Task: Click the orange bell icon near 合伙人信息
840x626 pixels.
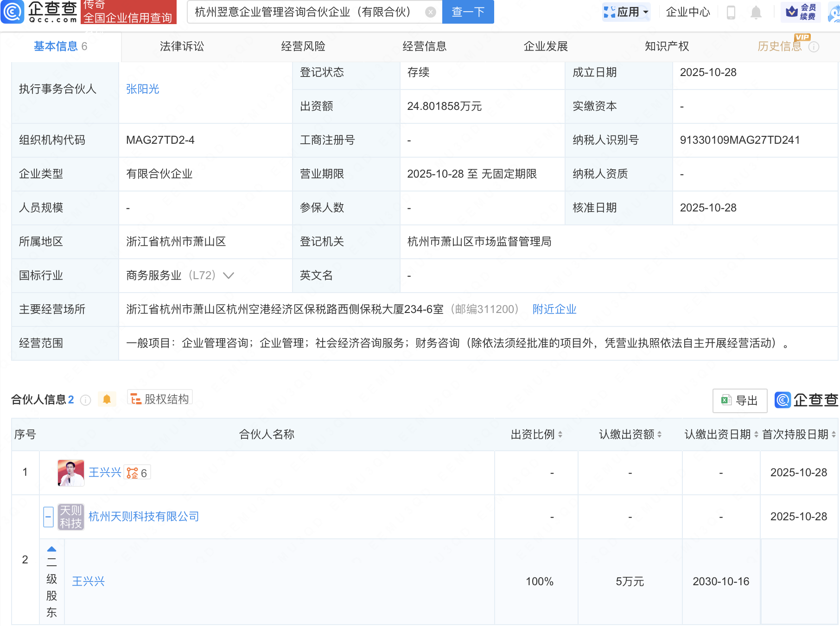Action: click(107, 399)
